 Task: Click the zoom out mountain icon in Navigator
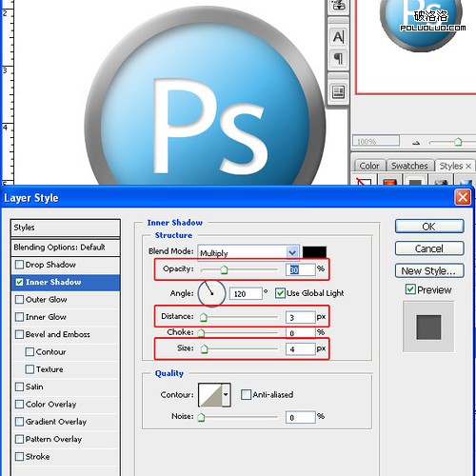click(416, 143)
